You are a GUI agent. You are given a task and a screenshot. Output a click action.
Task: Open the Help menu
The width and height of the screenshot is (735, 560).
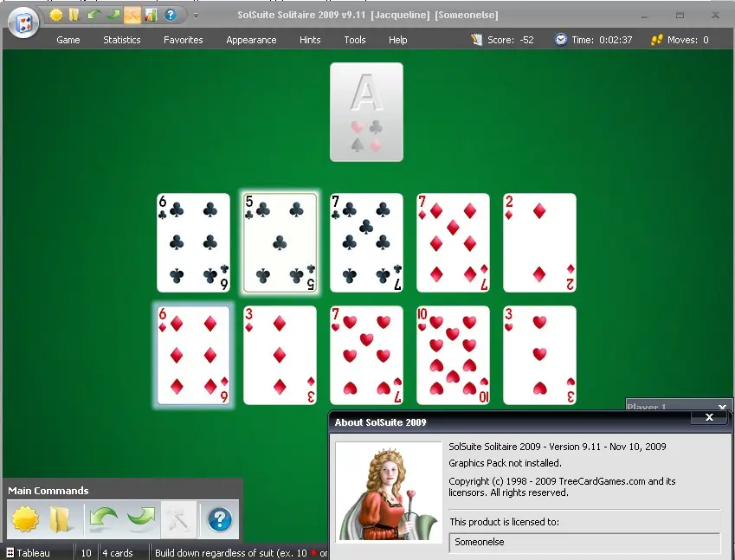397,40
